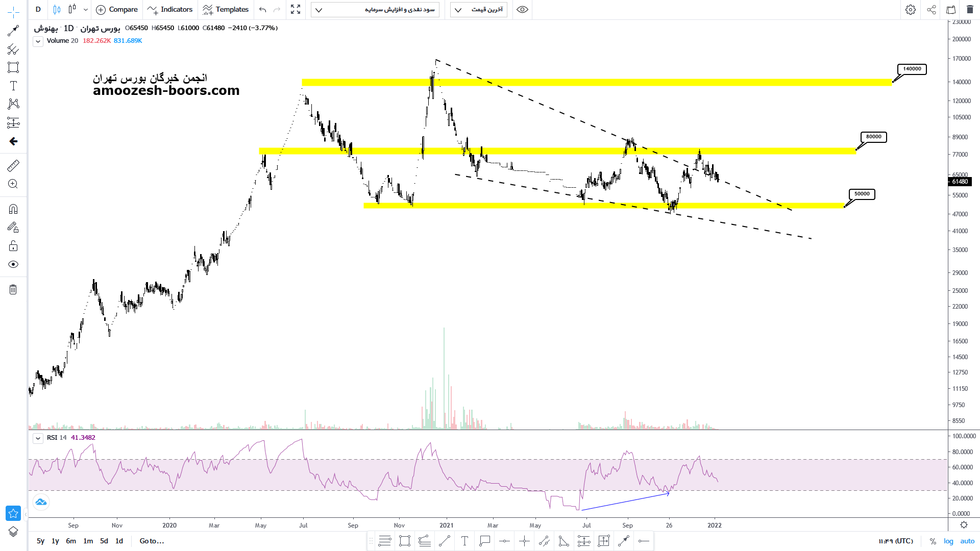
Task: Open chart settings gear icon
Action: point(910,10)
